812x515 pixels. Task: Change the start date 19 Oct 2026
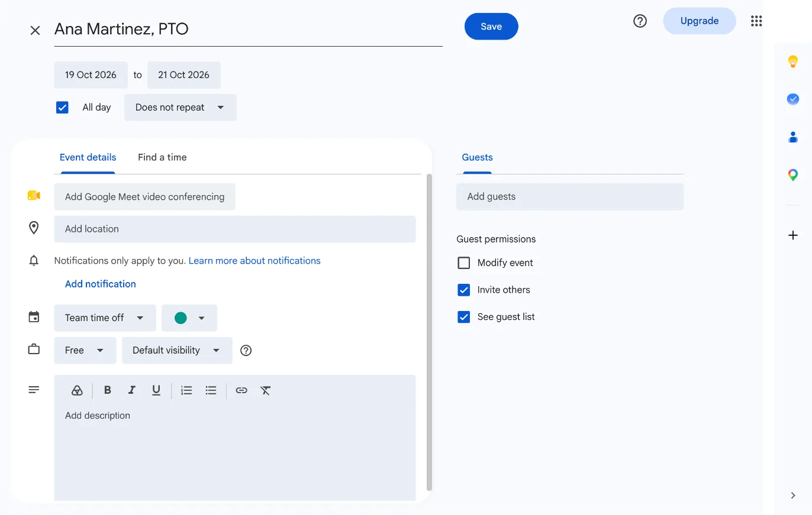pos(91,75)
